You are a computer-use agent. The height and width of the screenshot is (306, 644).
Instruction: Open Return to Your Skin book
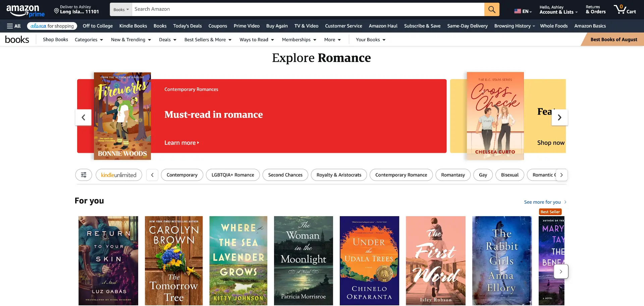(108, 261)
